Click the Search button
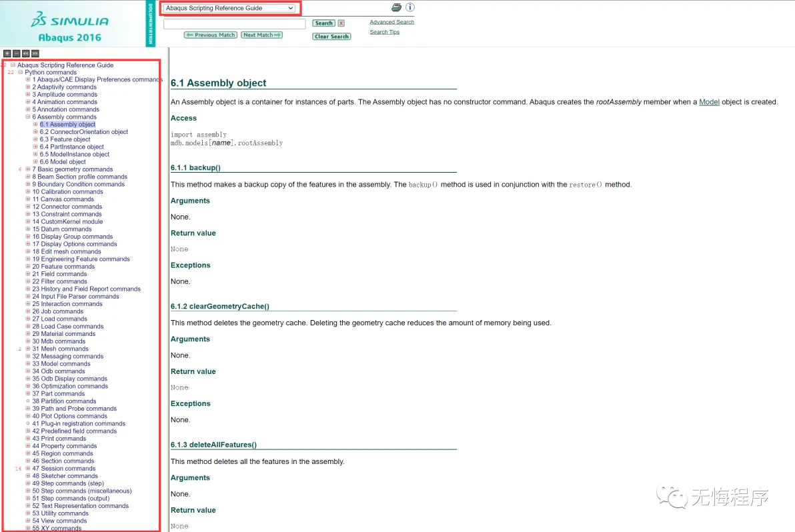The width and height of the screenshot is (795, 532). (x=323, y=23)
